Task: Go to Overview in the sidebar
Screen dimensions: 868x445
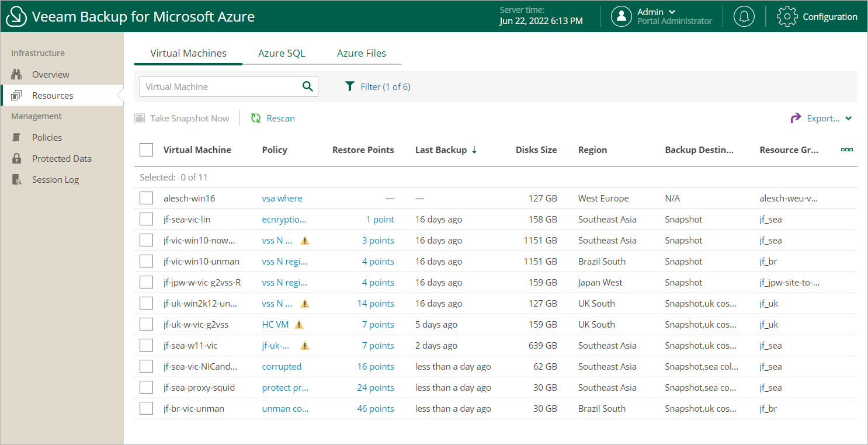Action: click(51, 74)
